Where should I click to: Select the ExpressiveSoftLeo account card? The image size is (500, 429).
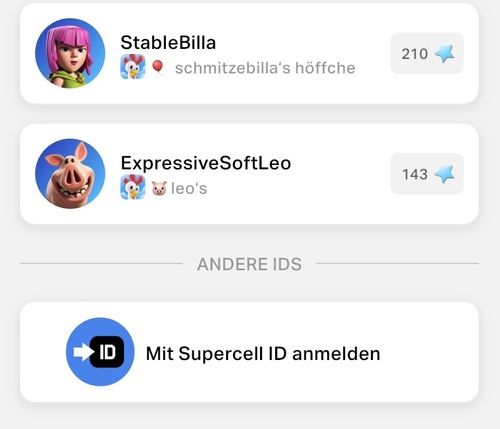tap(249, 174)
